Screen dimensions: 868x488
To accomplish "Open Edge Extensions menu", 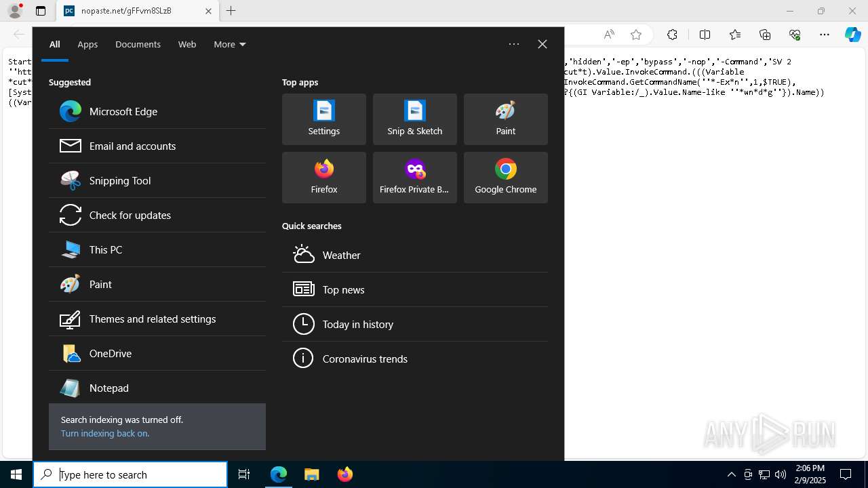I will [x=672, y=35].
